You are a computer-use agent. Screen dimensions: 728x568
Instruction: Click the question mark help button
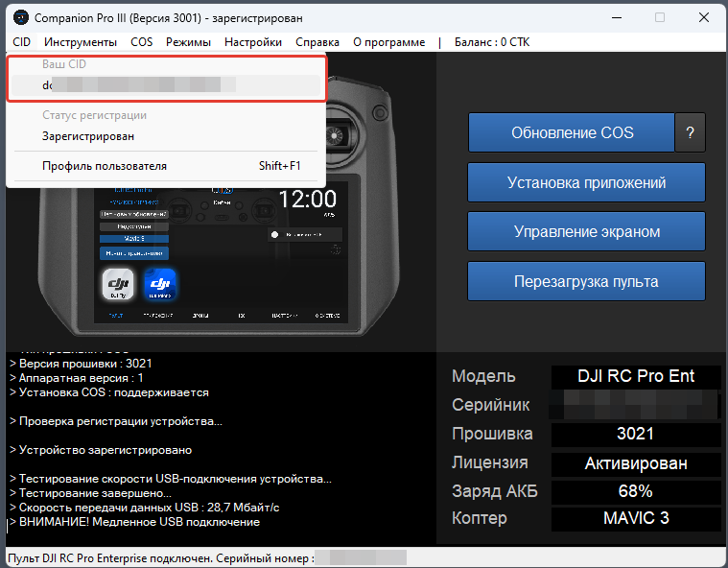click(x=690, y=132)
